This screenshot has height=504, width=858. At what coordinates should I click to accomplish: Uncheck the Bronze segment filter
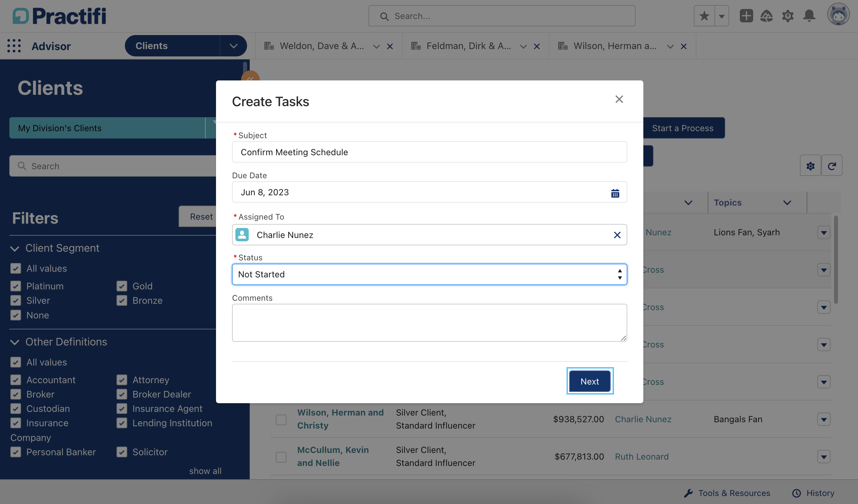(x=122, y=300)
